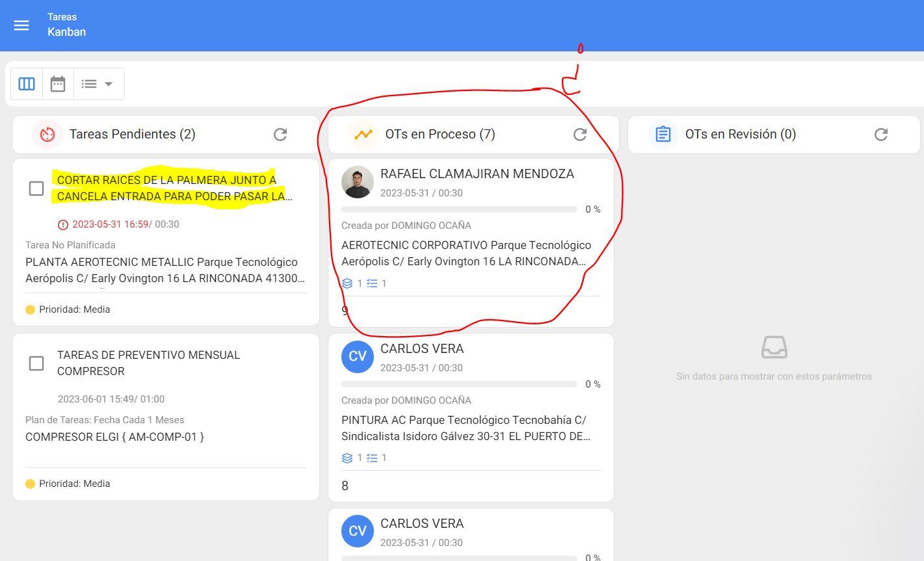The image size is (924, 561).
Task: Click the OTs en Revisión clipboard icon
Action: (x=663, y=135)
